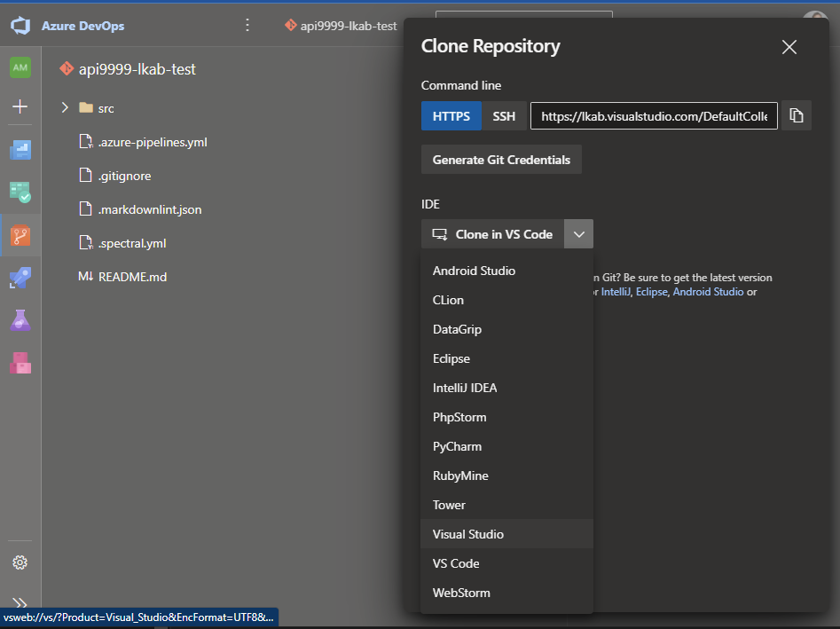Open Test Plans via the flask icon

(20, 320)
